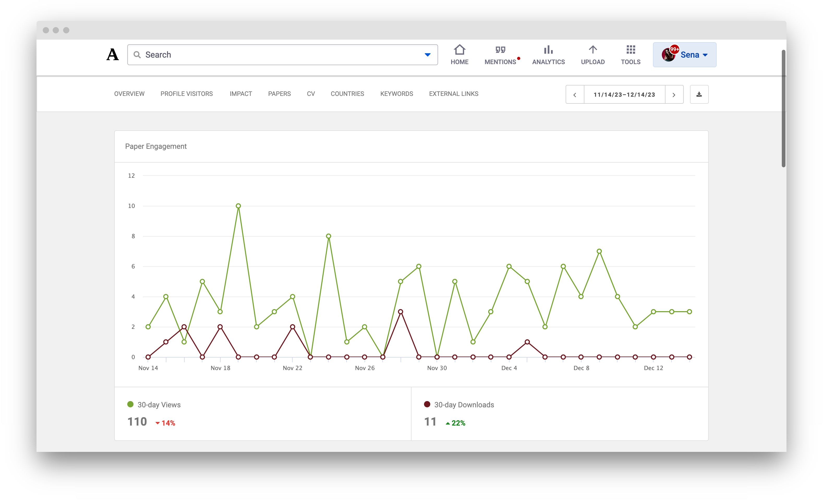The height and width of the screenshot is (504, 823).
Task: Expand the Sena account menu caret
Action: pos(705,55)
